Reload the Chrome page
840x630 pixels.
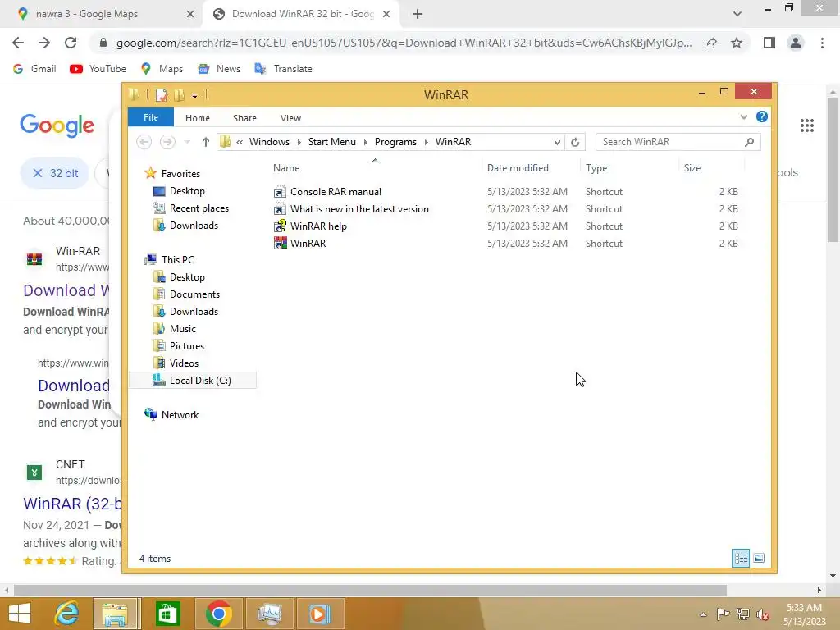point(71,43)
